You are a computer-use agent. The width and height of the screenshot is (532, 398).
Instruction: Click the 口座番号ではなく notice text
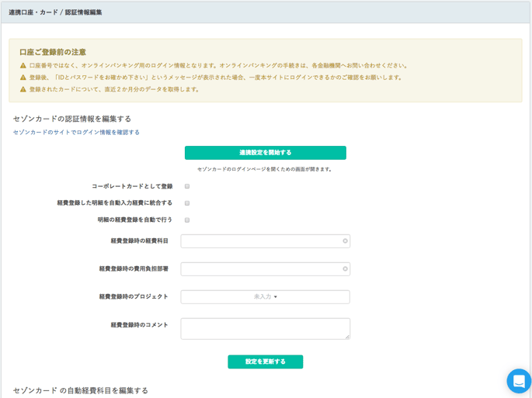tap(218, 65)
